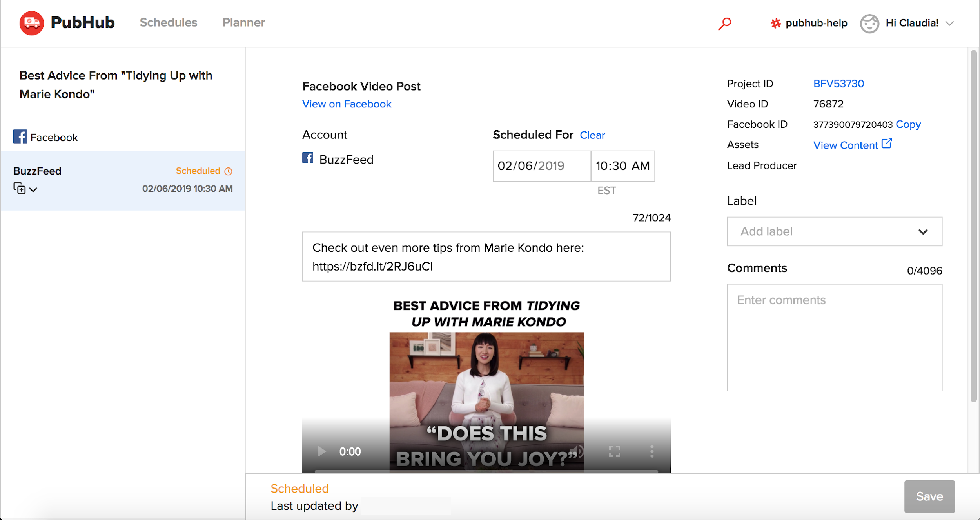Click the post caption text box

click(486, 256)
